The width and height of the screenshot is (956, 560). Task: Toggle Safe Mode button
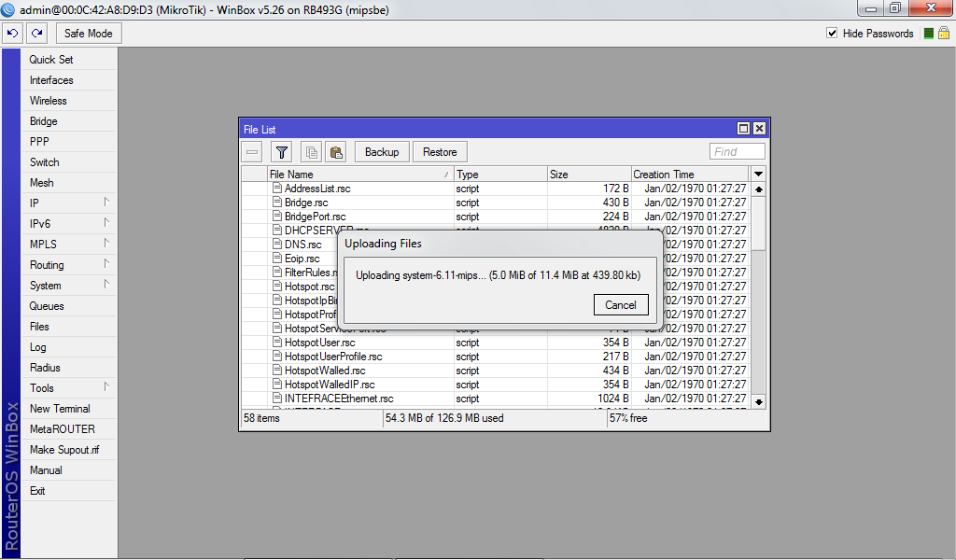pos(89,34)
